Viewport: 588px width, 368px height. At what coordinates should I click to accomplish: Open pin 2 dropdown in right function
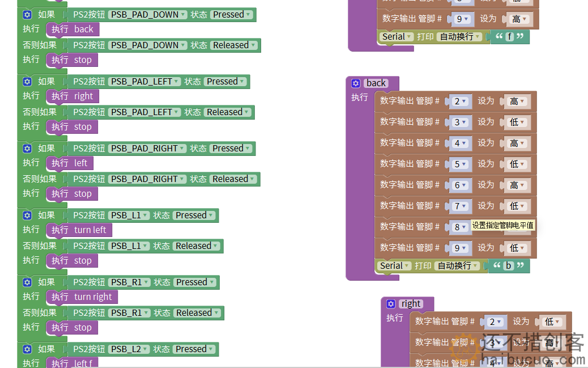click(x=496, y=322)
